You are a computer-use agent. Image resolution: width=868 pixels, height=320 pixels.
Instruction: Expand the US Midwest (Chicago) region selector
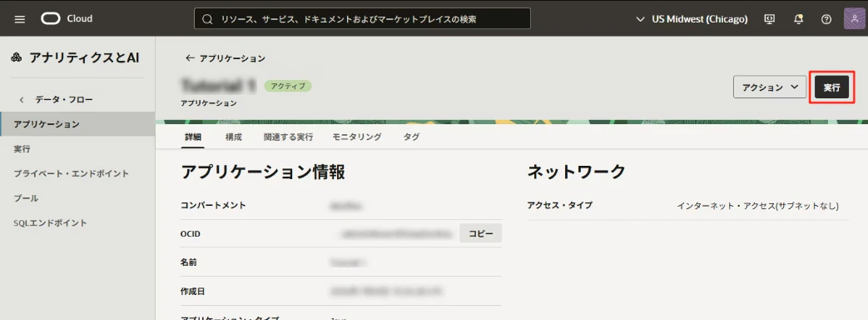692,19
